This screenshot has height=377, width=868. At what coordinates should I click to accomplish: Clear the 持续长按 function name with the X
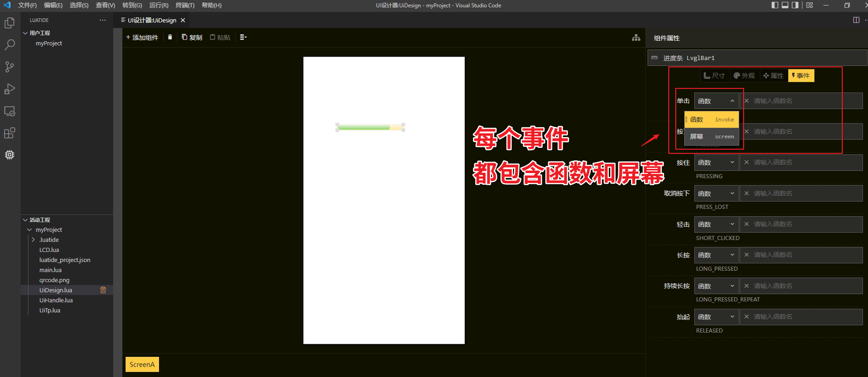point(746,286)
